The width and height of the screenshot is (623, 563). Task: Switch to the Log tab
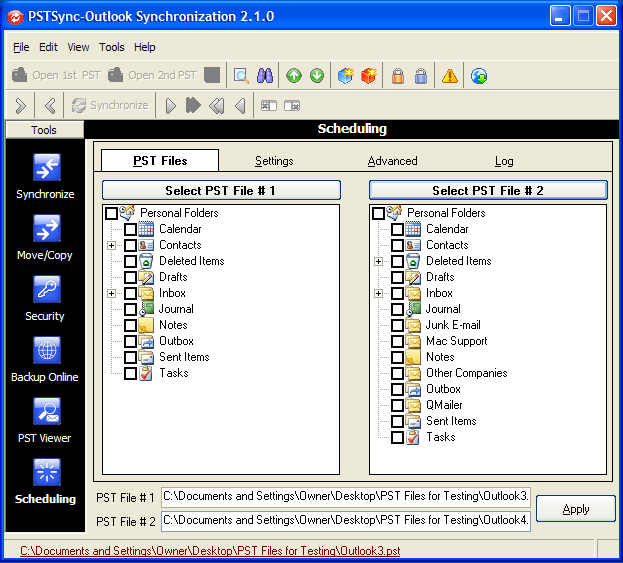pyautogui.click(x=504, y=161)
